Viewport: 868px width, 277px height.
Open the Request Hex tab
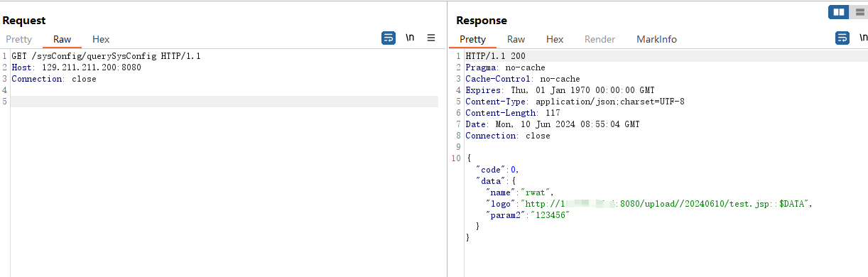coord(101,40)
